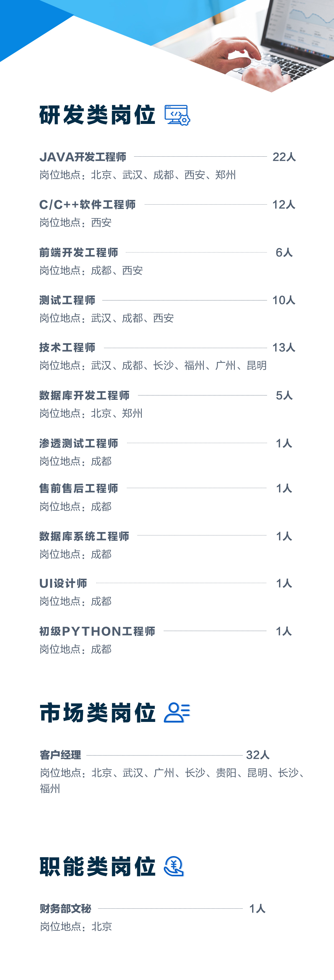Click the code monitor icon beside 研发类岗位
This screenshot has height=980, width=334.
177,115
